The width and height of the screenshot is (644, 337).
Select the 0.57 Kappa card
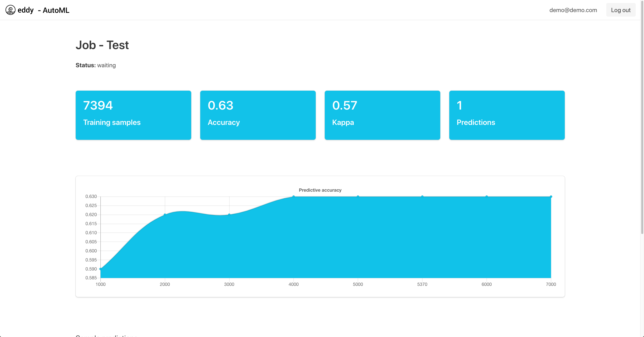point(382,115)
